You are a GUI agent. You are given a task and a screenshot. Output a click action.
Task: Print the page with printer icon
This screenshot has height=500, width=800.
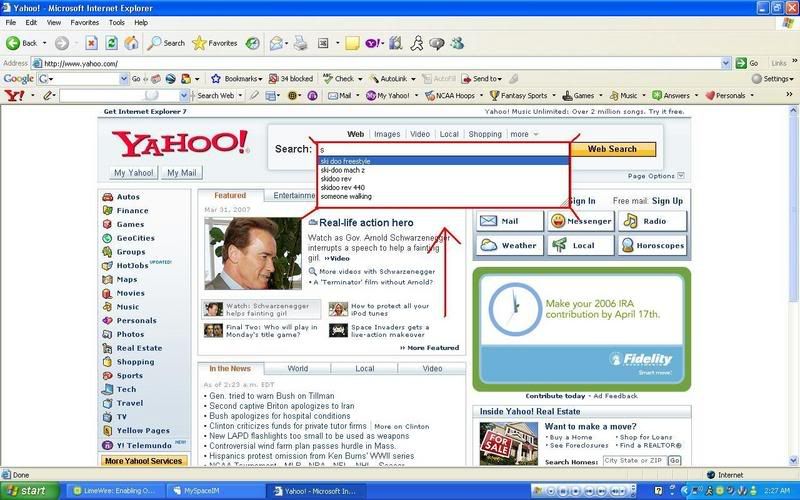click(301, 43)
